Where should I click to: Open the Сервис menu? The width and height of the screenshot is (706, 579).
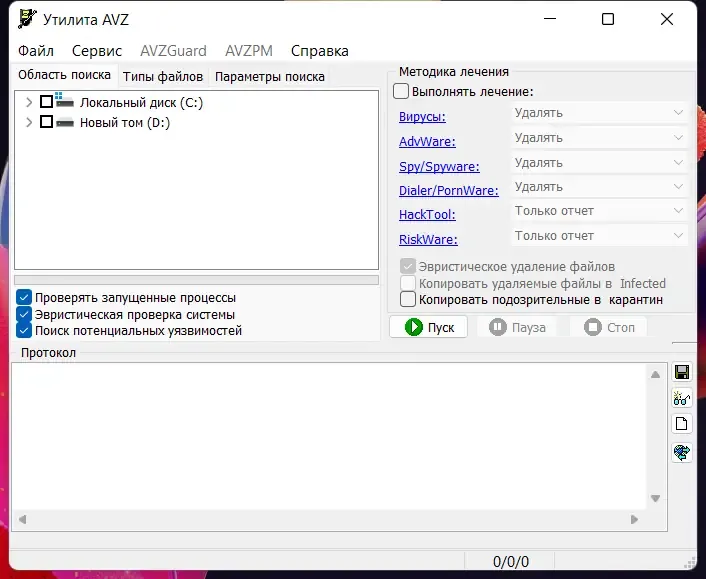tap(97, 50)
